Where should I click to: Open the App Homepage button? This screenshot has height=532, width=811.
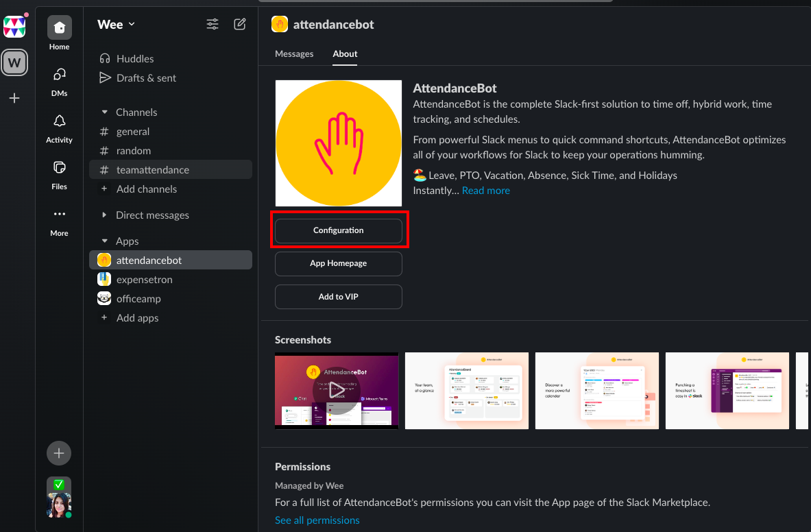click(338, 264)
